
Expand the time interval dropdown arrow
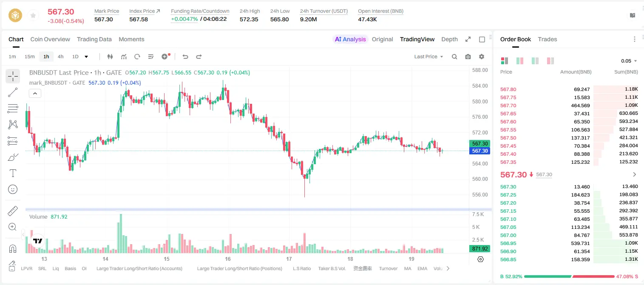pos(87,57)
